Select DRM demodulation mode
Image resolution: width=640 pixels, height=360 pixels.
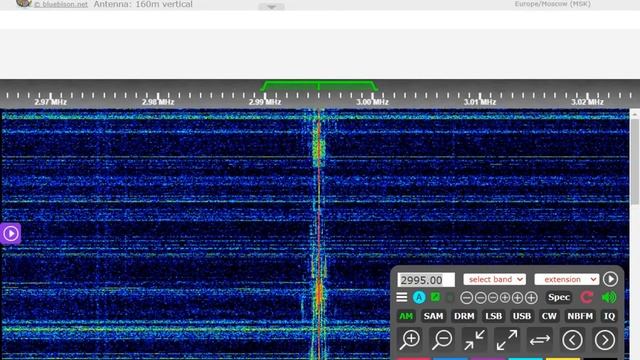click(464, 316)
